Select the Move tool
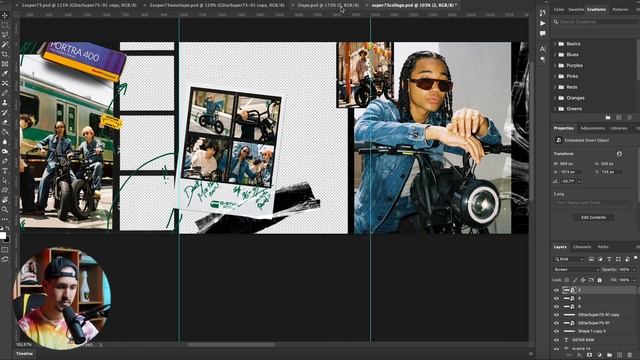The height and width of the screenshot is (360, 640). [5, 15]
